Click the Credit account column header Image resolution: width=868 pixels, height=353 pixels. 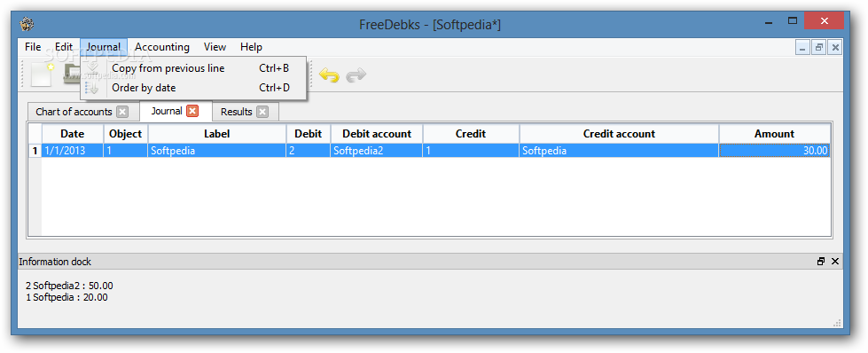pyautogui.click(x=619, y=134)
